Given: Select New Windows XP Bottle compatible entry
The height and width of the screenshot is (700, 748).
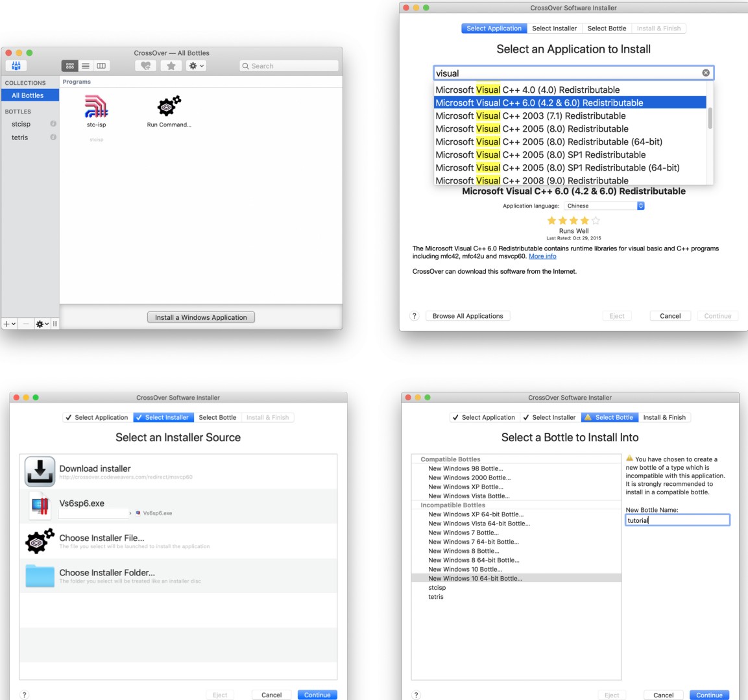Looking at the screenshot, I should pos(516,487).
